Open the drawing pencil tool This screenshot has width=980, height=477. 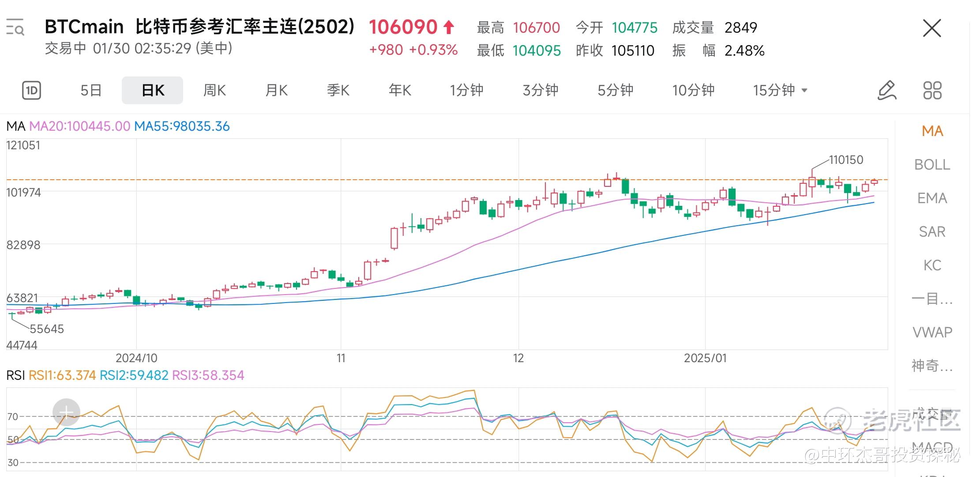(x=886, y=91)
